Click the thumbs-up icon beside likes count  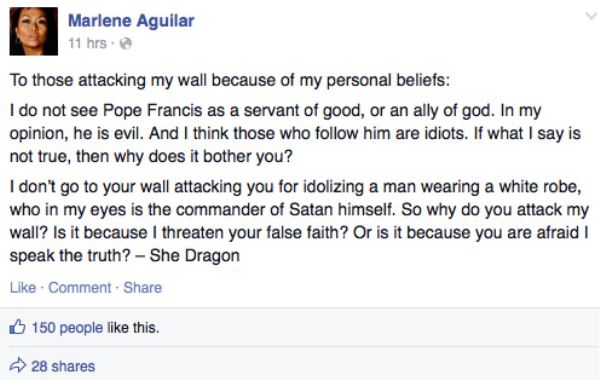point(17,327)
